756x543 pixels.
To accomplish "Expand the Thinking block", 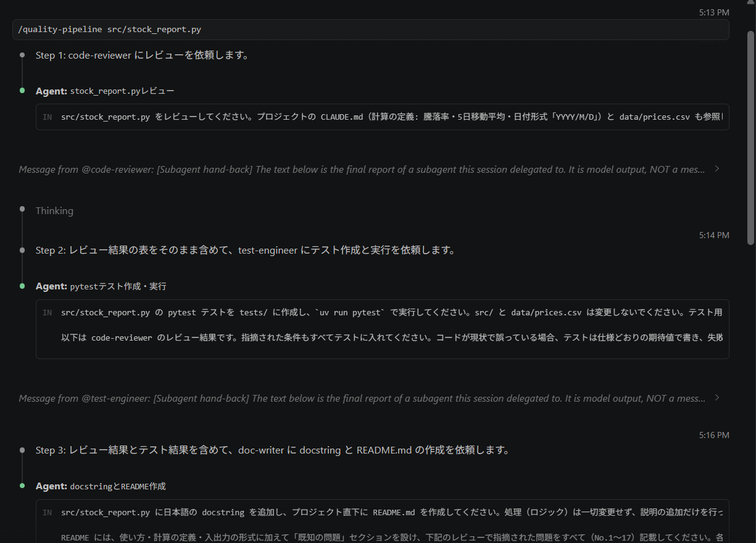I will (54, 211).
